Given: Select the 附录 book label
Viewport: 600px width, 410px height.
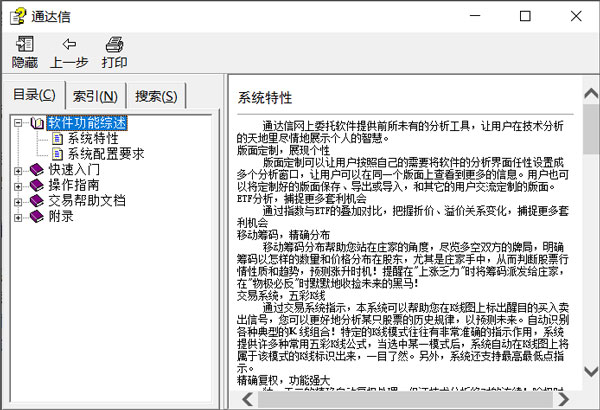Looking at the screenshot, I should tap(61, 216).
